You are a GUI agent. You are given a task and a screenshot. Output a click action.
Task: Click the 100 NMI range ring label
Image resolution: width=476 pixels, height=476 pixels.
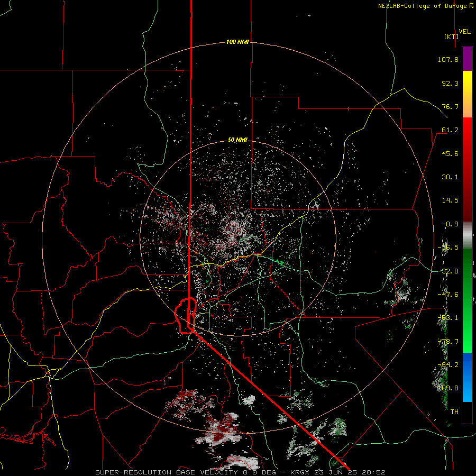click(237, 42)
